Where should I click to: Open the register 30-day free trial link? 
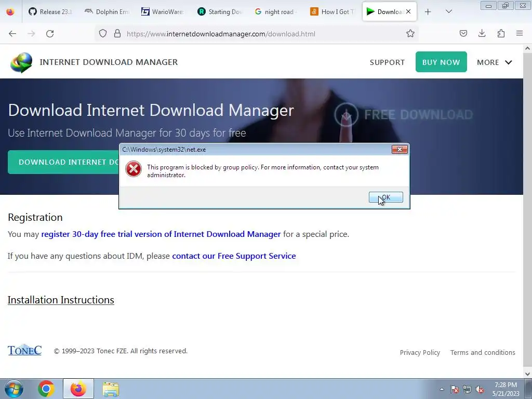coord(161,234)
